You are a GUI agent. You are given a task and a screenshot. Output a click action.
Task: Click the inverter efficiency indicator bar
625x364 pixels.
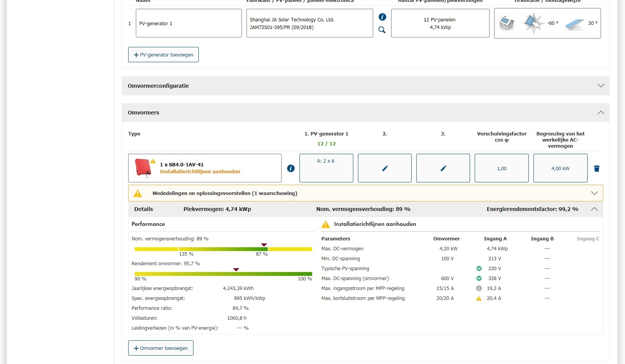223,274
